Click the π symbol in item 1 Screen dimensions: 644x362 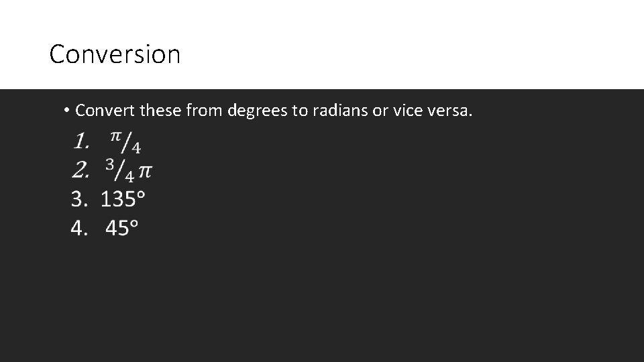tap(115, 137)
